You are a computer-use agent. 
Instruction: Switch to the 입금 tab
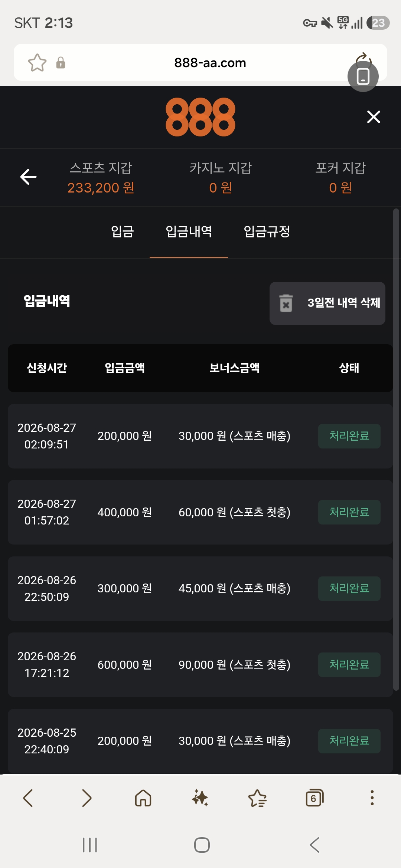point(123,231)
